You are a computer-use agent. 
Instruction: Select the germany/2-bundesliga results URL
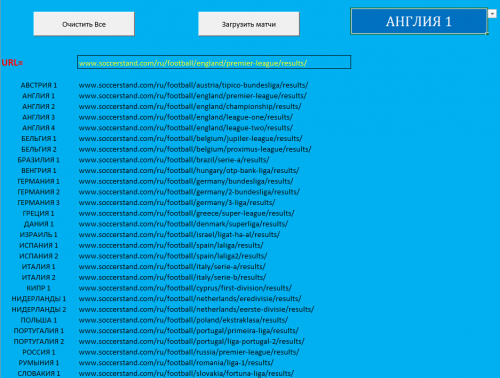(189, 192)
